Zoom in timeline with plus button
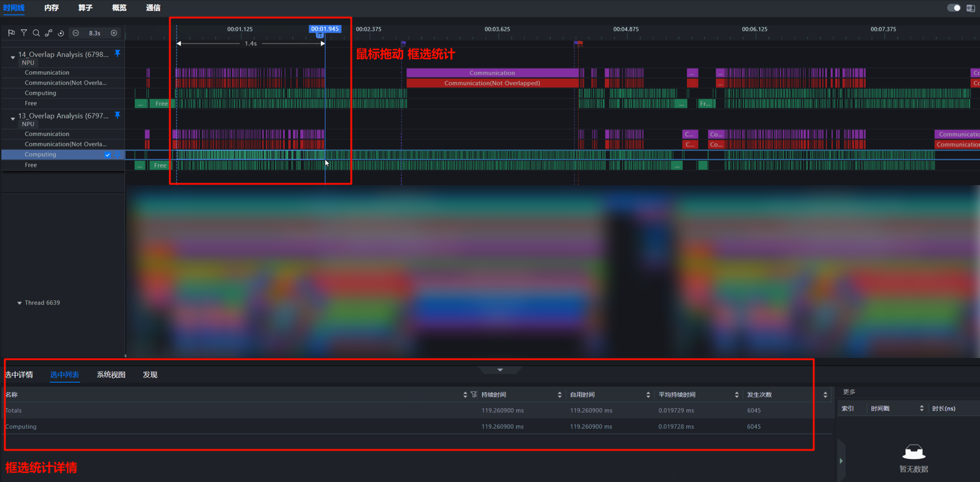The height and width of the screenshot is (482, 980). 114,33
